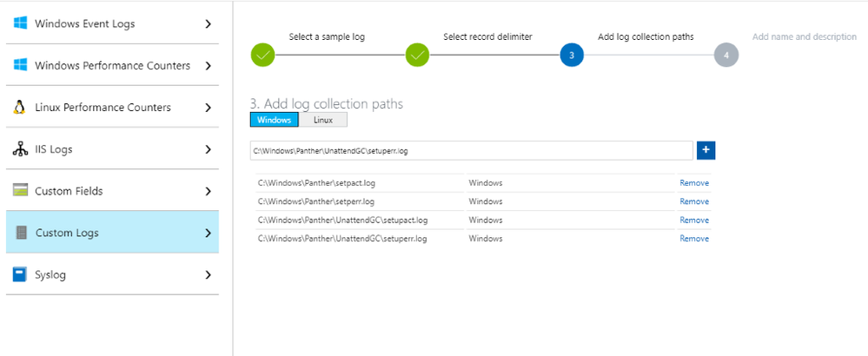The image size is (868, 356).
Task: Remove the UnattendGC\setupact.log path
Action: [x=694, y=220]
